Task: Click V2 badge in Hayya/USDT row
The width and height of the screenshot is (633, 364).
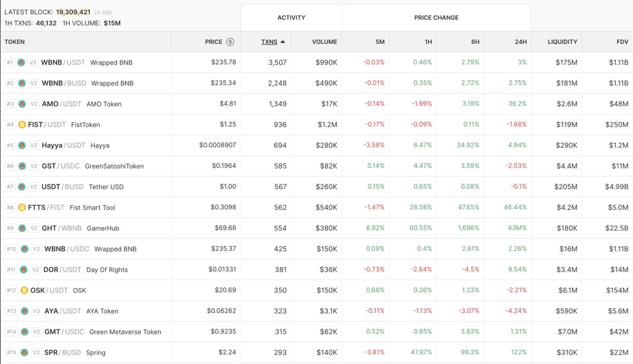Action: [33, 145]
